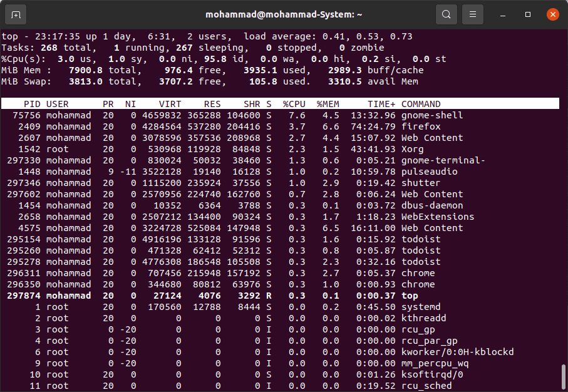
Task: Click the Xorg process entry
Action: tap(412, 149)
